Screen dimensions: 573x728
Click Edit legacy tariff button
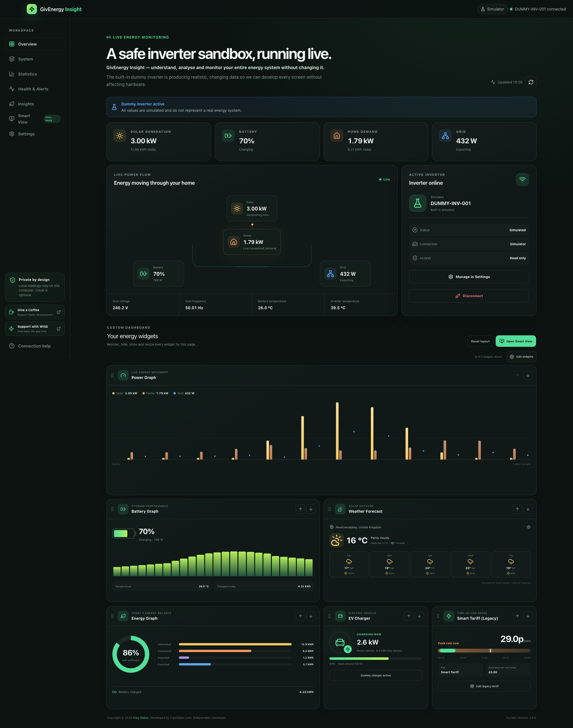(484, 686)
